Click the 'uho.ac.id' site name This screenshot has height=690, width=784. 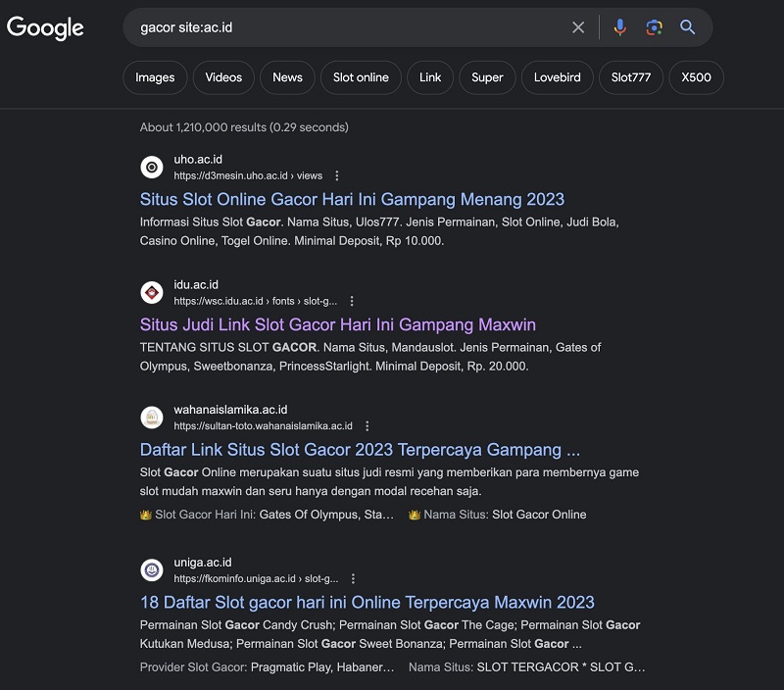[x=198, y=160]
